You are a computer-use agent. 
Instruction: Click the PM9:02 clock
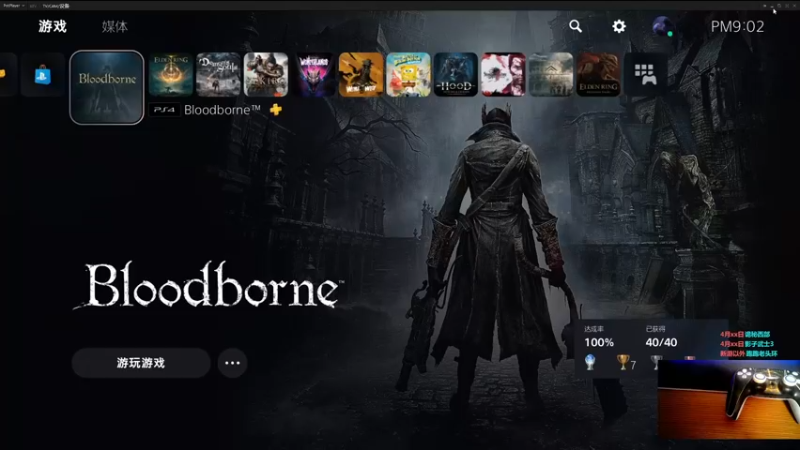click(x=737, y=27)
